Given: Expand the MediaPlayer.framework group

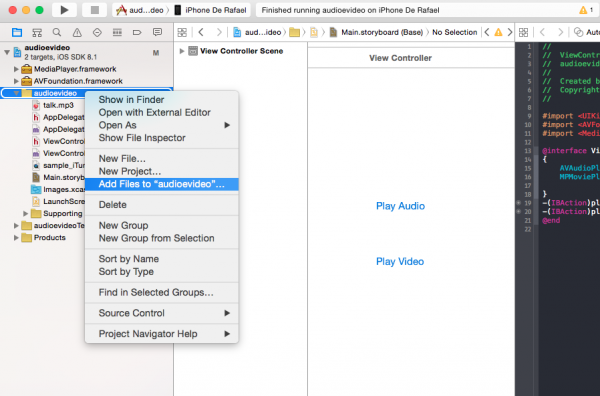Looking at the screenshot, I should (16, 69).
